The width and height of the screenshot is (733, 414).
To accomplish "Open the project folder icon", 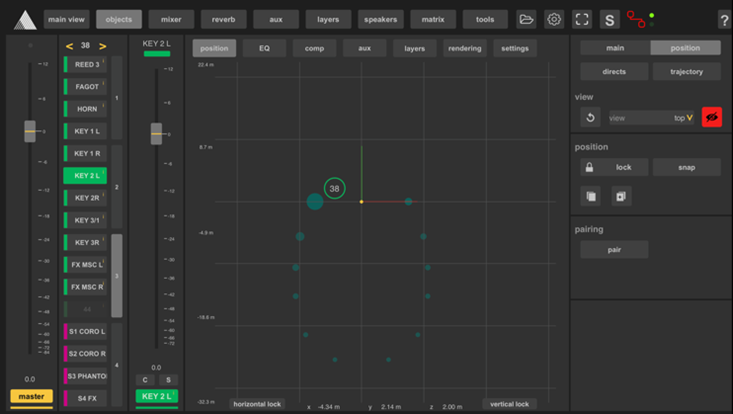I will 526,19.
